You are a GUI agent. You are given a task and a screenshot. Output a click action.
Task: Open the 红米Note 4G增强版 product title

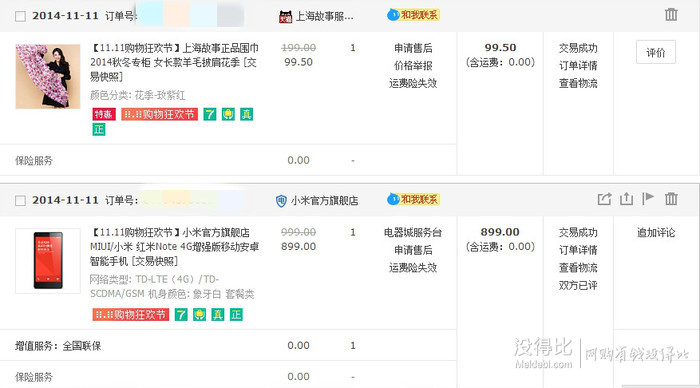(175, 246)
